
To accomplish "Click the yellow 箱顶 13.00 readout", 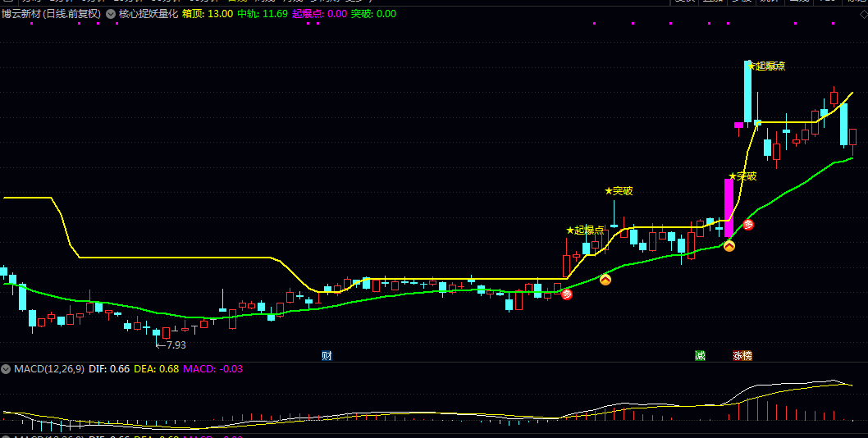I will (x=207, y=14).
